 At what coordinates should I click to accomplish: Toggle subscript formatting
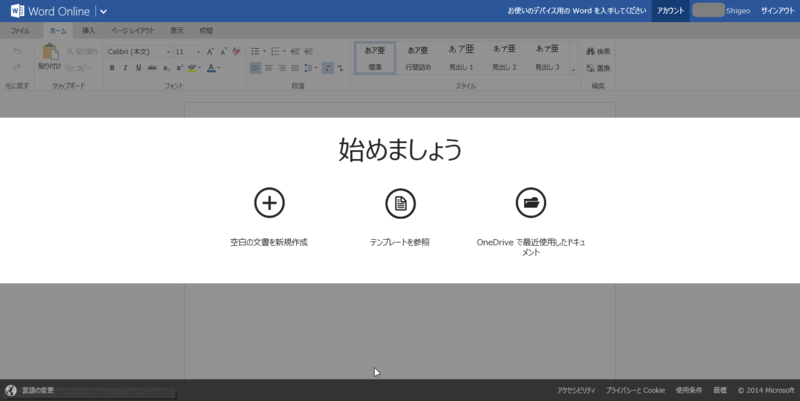pyautogui.click(x=166, y=68)
